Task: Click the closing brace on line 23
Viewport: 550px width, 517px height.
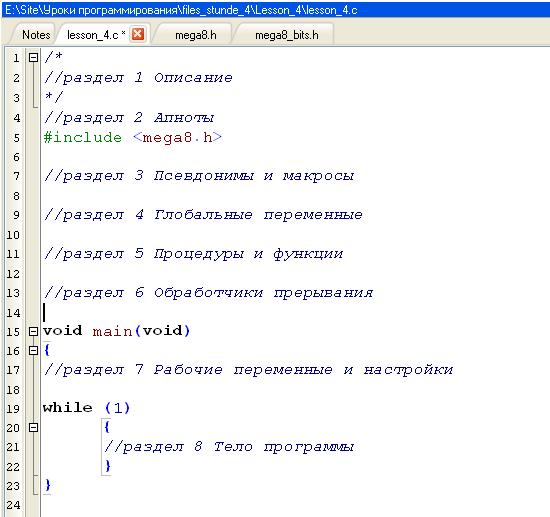Action: pyautogui.click(x=48, y=485)
